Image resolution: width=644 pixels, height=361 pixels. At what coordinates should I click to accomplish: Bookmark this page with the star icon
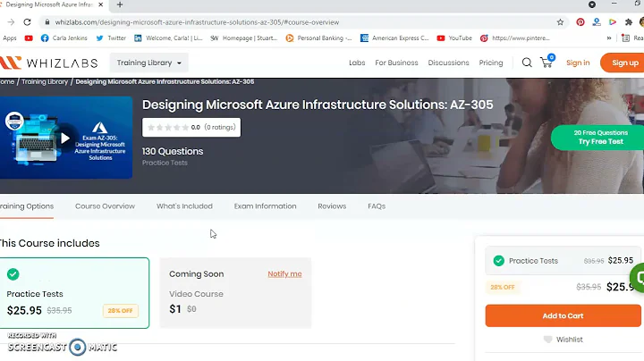click(x=560, y=22)
